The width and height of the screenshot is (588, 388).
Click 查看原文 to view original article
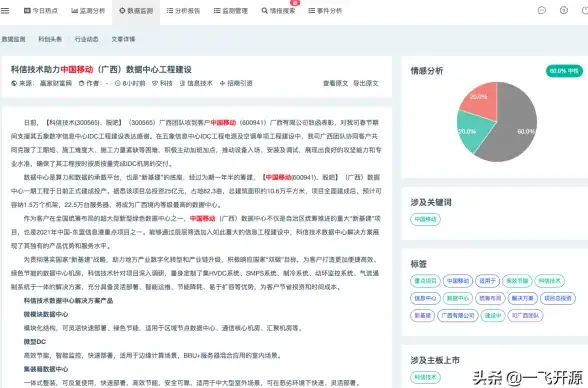pyautogui.click(x=336, y=83)
